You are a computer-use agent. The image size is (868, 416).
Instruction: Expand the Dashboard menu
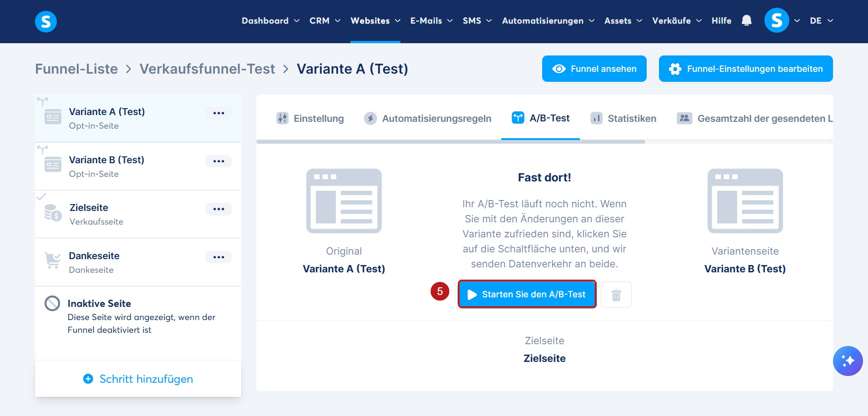tap(270, 20)
